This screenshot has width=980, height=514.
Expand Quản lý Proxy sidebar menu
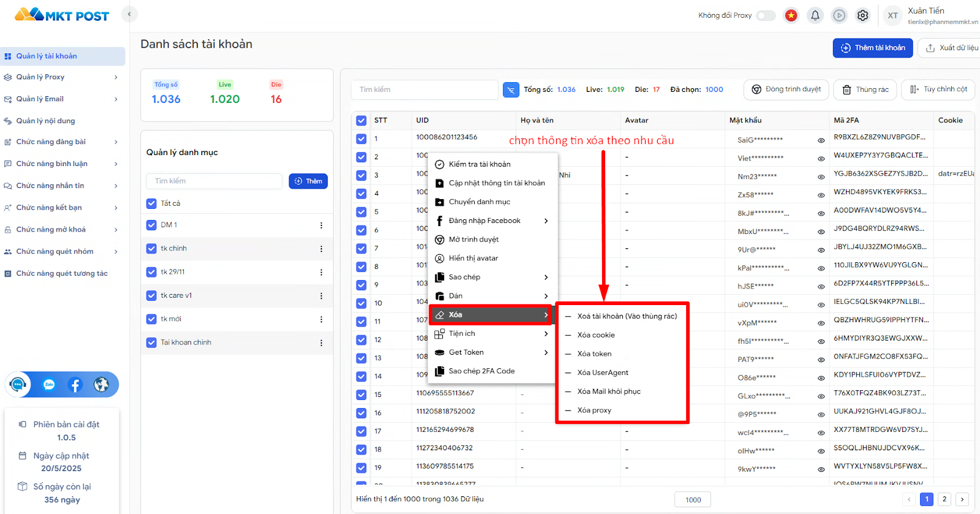61,77
